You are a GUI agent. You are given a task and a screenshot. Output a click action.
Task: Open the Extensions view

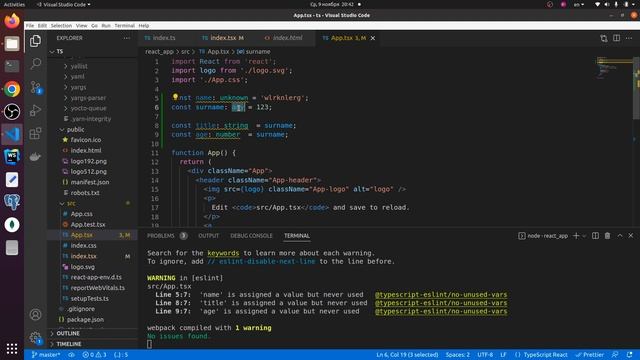coord(36,133)
